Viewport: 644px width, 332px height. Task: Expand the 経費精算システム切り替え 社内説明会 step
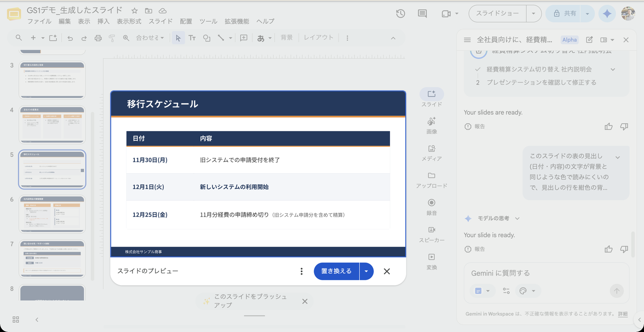click(613, 69)
